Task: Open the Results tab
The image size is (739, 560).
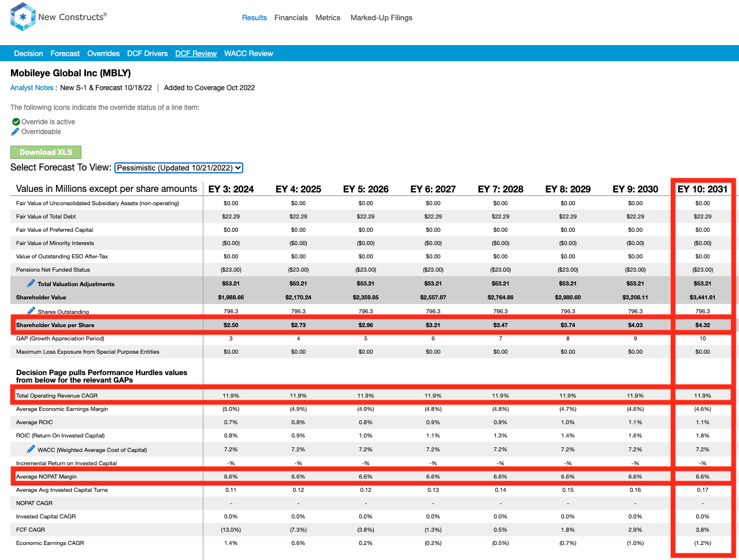Action: tap(254, 18)
